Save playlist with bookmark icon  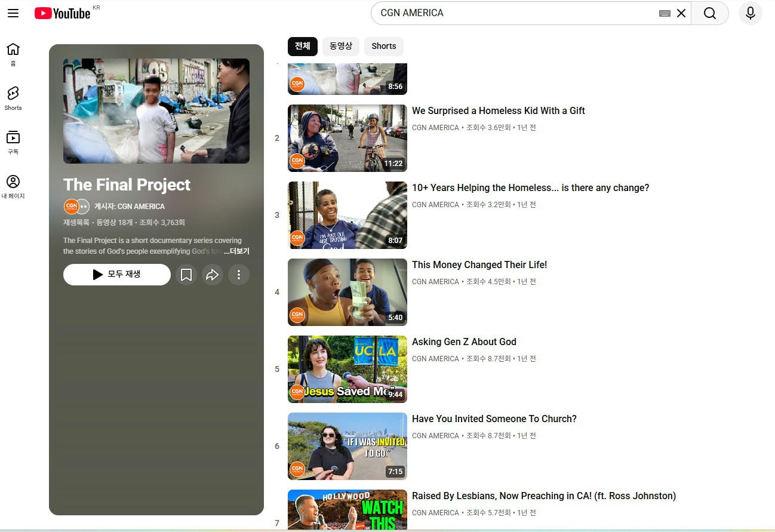click(186, 275)
